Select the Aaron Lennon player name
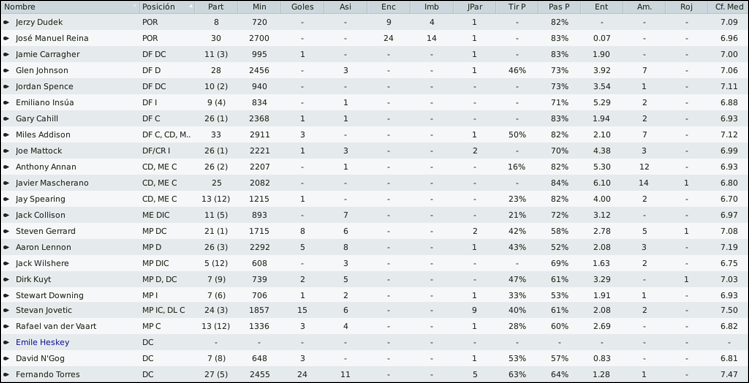Image resolution: width=749 pixels, height=383 pixels. (43, 247)
